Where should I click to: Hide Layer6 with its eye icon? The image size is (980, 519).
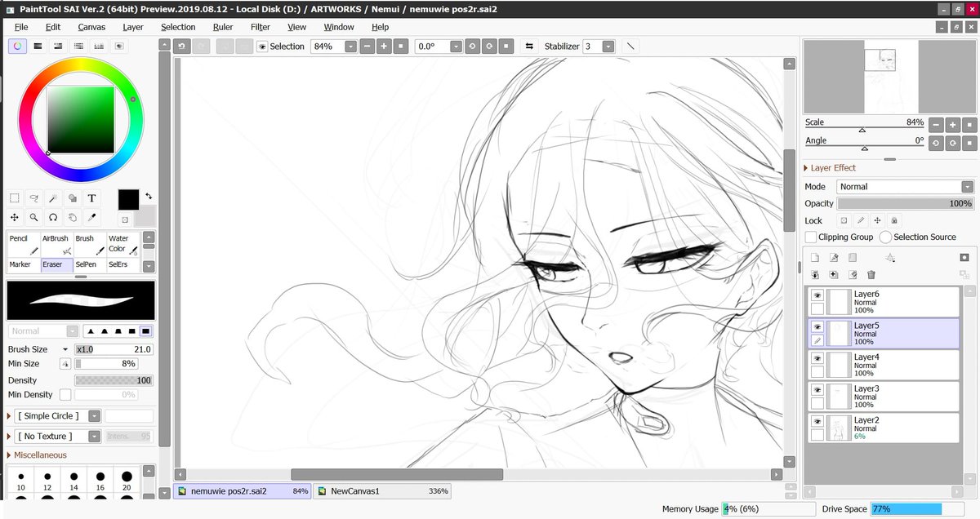point(817,296)
